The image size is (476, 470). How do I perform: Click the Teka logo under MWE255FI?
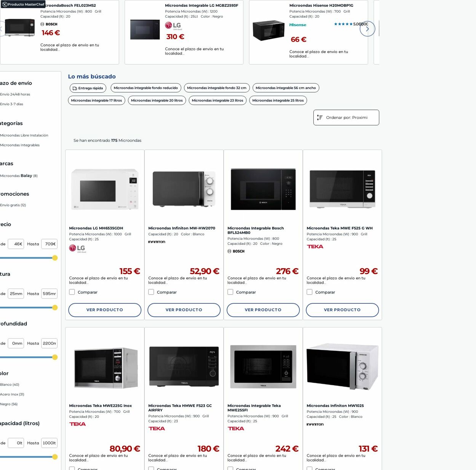(236, 428)
